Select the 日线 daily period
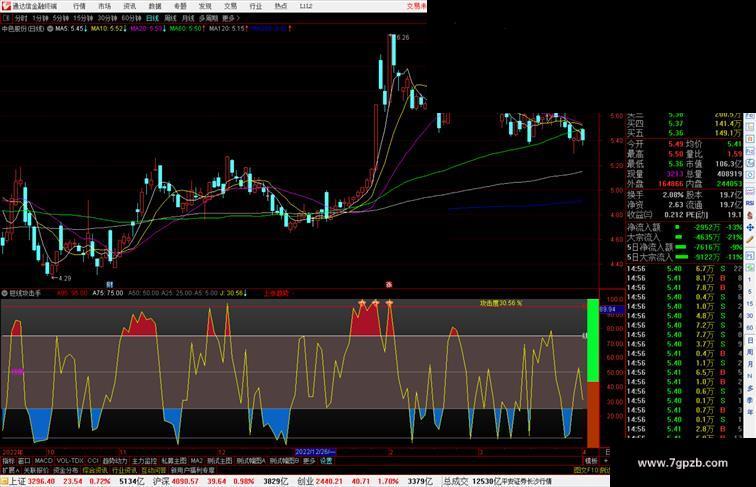 tap(152, 18)
